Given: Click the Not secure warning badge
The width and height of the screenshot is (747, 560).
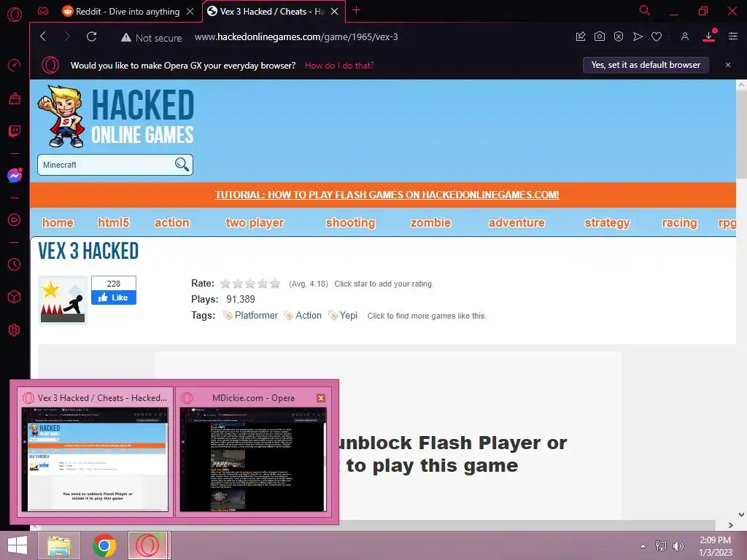Looking at the screenshot, I should pos(152,38).
